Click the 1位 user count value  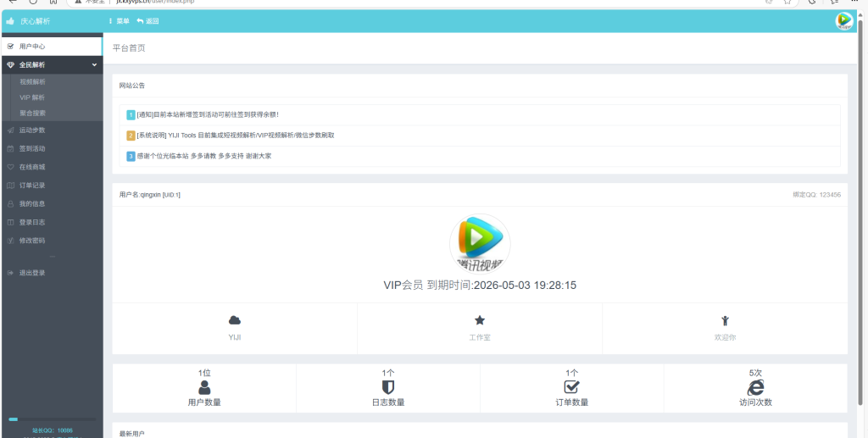[204, 374]
